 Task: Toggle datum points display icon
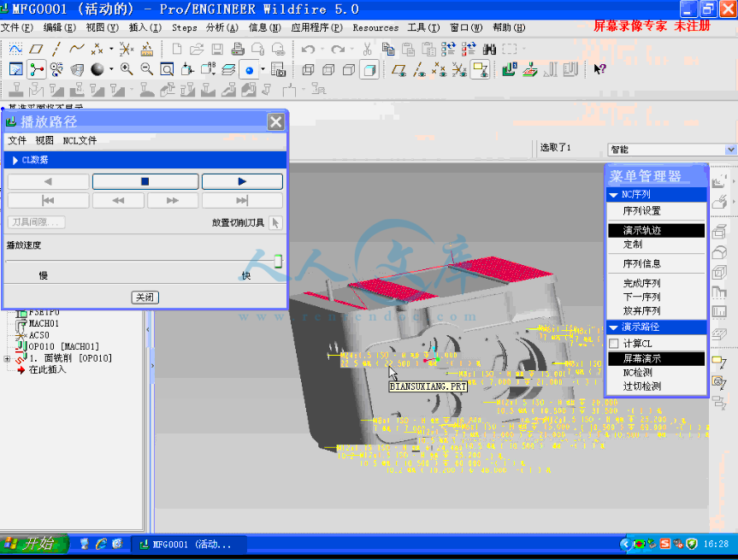439,70
